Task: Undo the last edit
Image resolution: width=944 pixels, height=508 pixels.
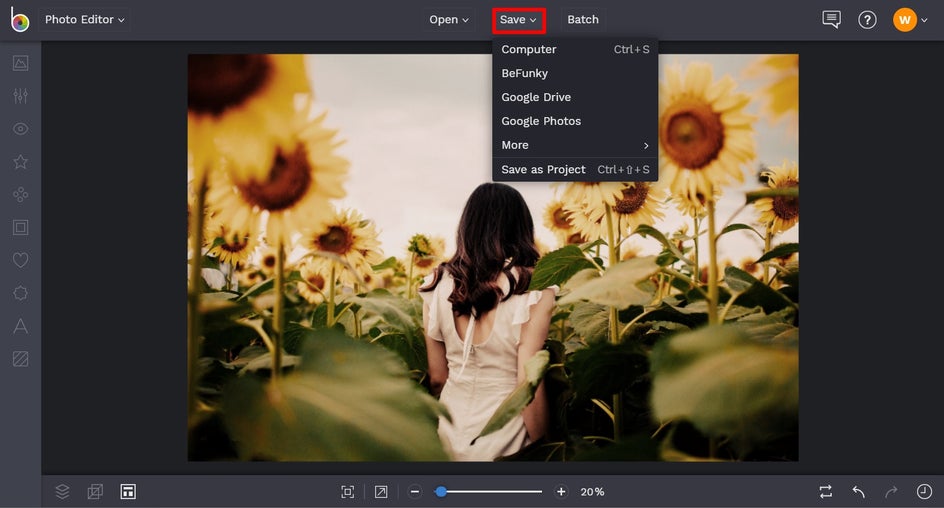Action: pyautogui.click(x=859, y=492)
